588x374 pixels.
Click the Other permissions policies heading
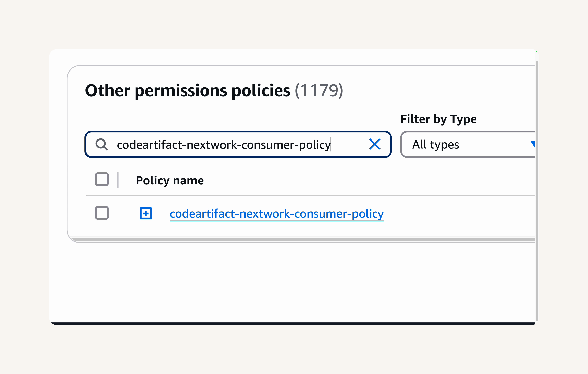pos(188,90)
